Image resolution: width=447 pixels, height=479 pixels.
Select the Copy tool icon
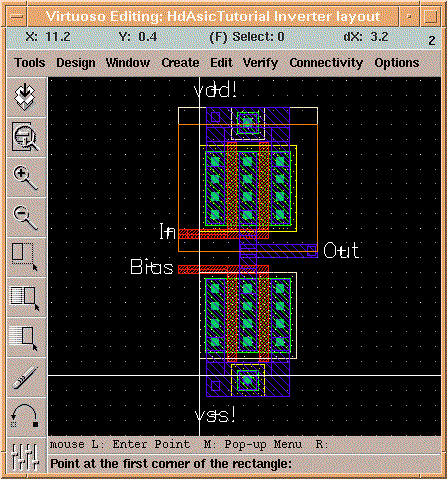click(26, 297)
